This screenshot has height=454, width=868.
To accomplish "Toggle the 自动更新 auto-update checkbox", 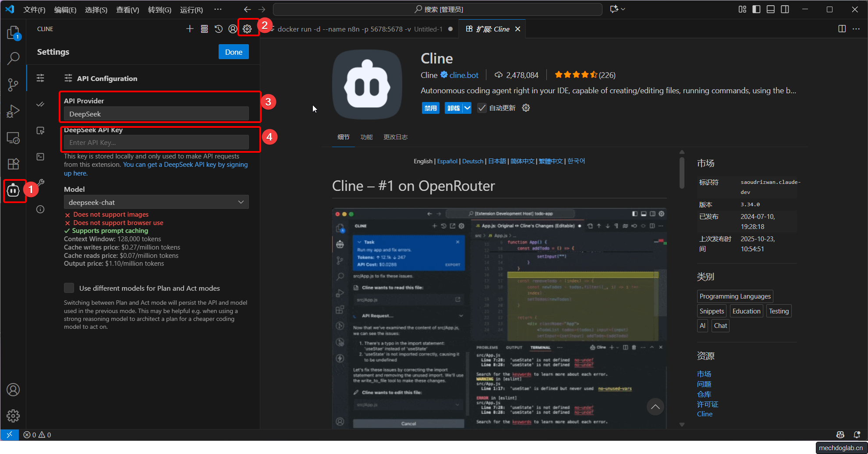I will coord(482,108).
